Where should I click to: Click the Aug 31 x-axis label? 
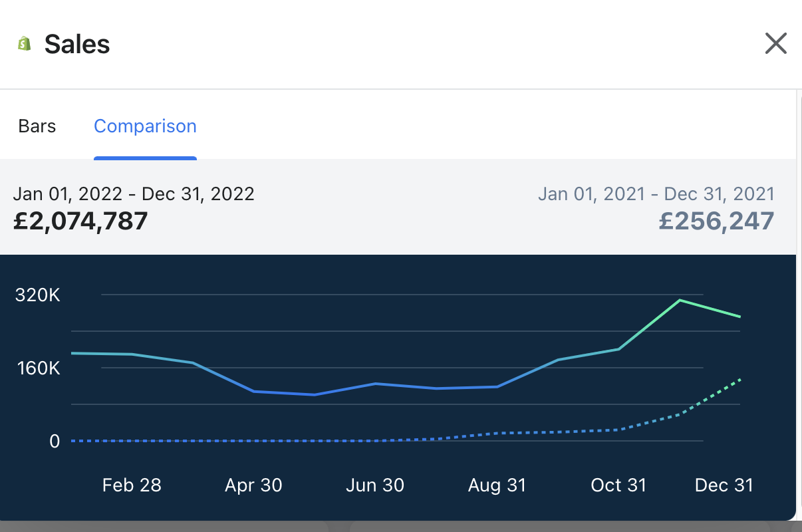497,485
